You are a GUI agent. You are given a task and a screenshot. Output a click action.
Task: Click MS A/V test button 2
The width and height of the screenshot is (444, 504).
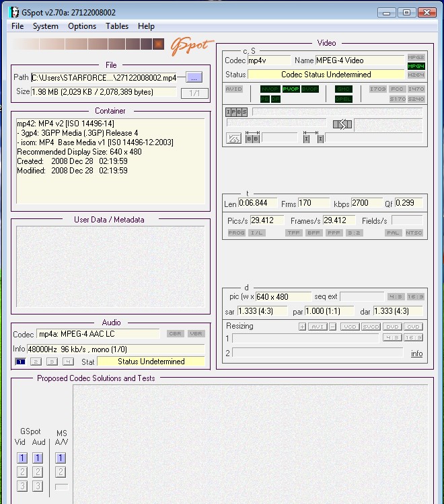(61, 472)
